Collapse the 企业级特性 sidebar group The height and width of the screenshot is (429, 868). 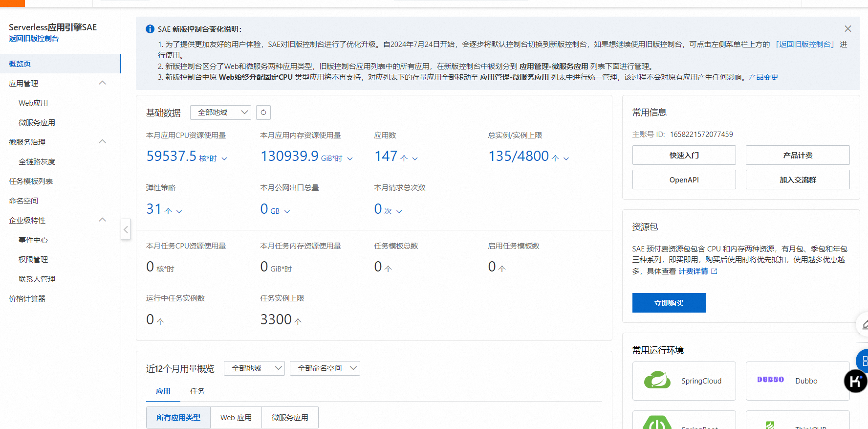[103, 220]
